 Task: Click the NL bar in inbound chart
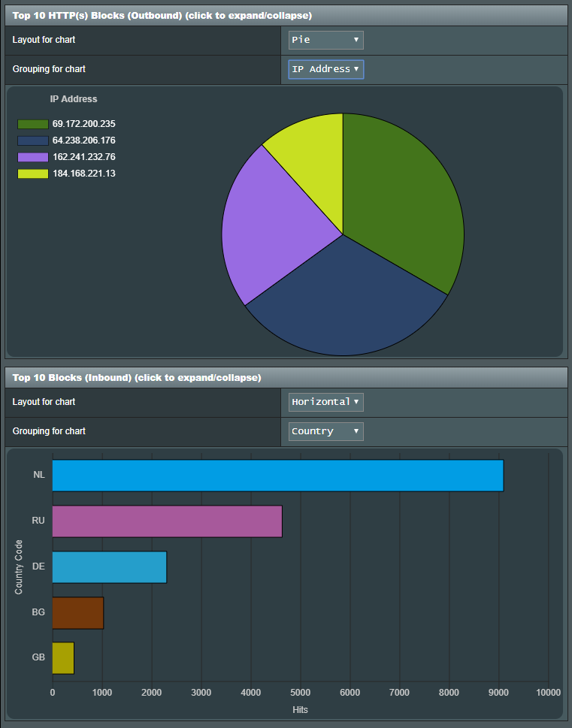[278, 476]
